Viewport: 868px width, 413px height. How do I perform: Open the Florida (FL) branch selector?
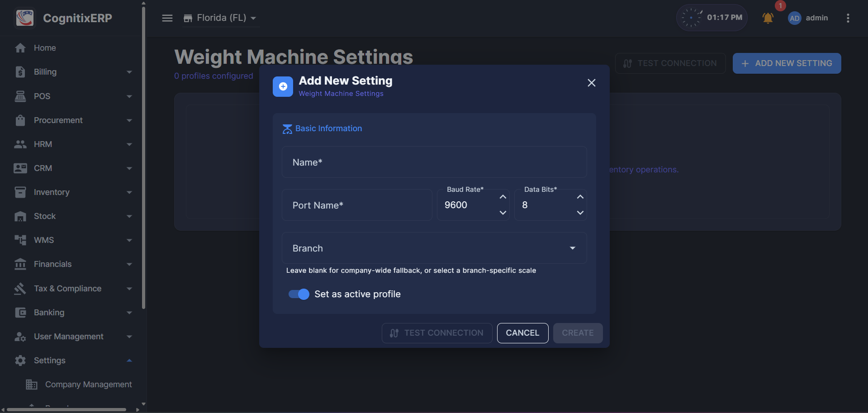(x=220, y=18)
